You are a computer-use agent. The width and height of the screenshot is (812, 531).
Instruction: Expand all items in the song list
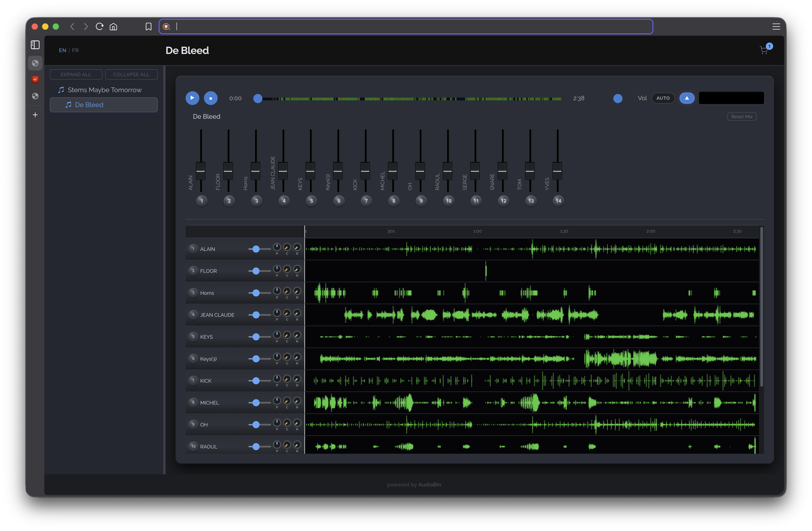coord(76,74)
